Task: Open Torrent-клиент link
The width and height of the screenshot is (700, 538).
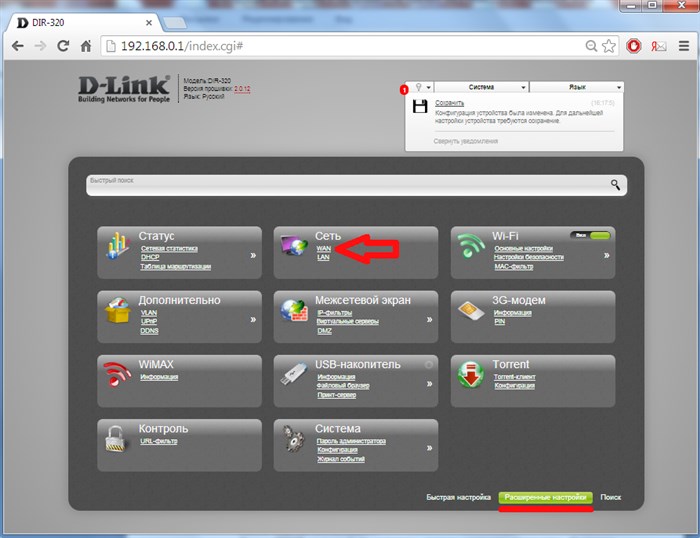Action: (515, 377)
